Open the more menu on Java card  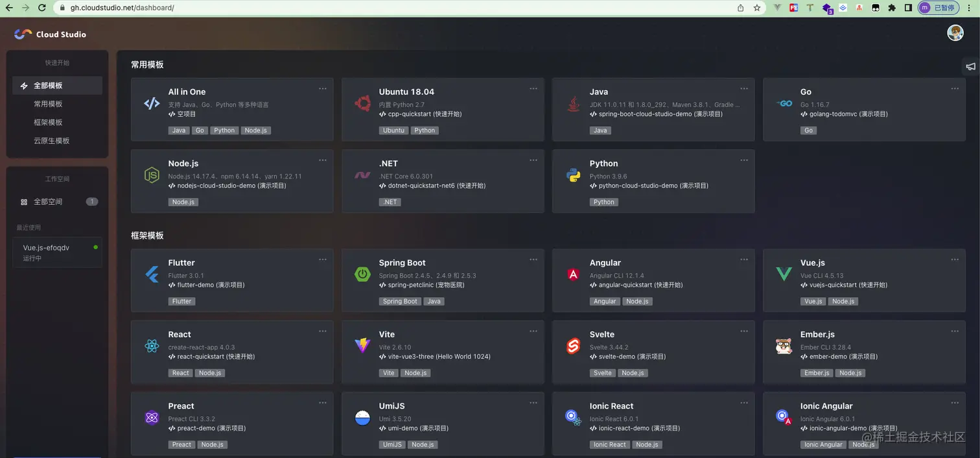click(744, 88)
